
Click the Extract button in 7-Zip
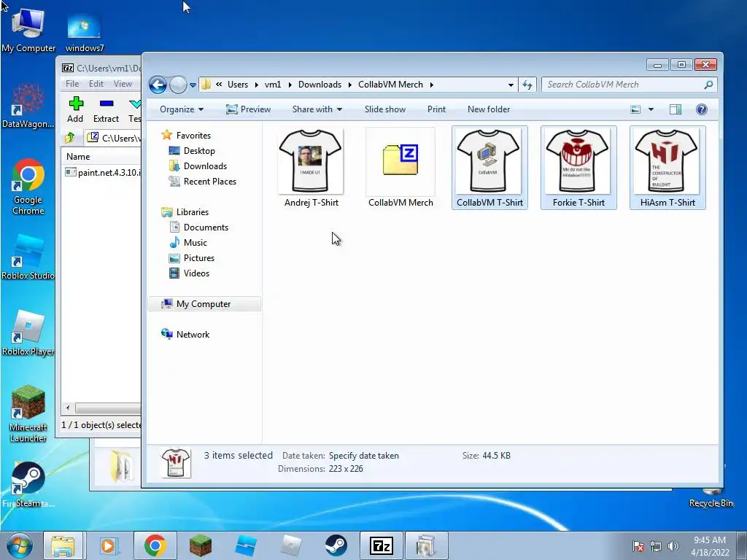click(x=106, y=109)
